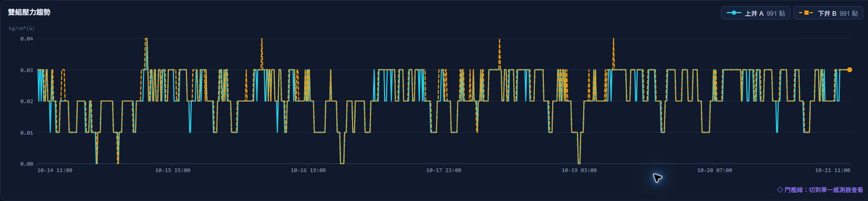Screen dimensions: 868x201
Task: Click the 10-19 03:00 axis label
Action: [x=579, y=170]
